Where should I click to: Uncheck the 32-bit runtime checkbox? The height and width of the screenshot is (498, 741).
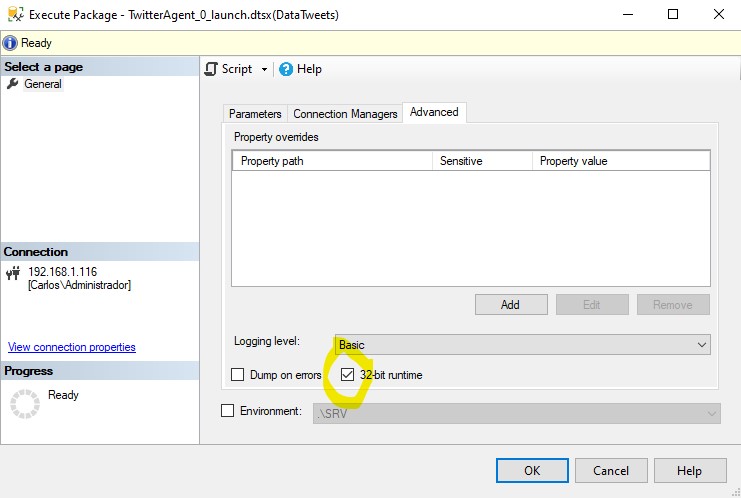(347, 375)
